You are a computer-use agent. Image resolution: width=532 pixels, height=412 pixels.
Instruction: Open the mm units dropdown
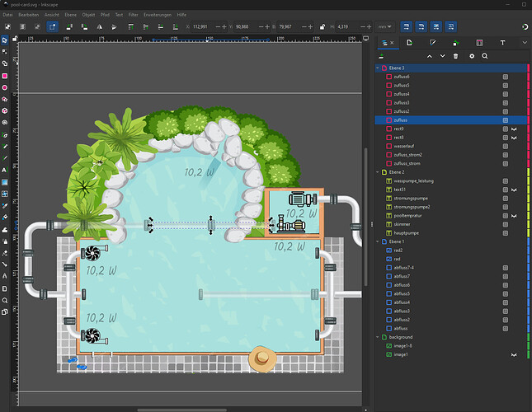[387, 26]
